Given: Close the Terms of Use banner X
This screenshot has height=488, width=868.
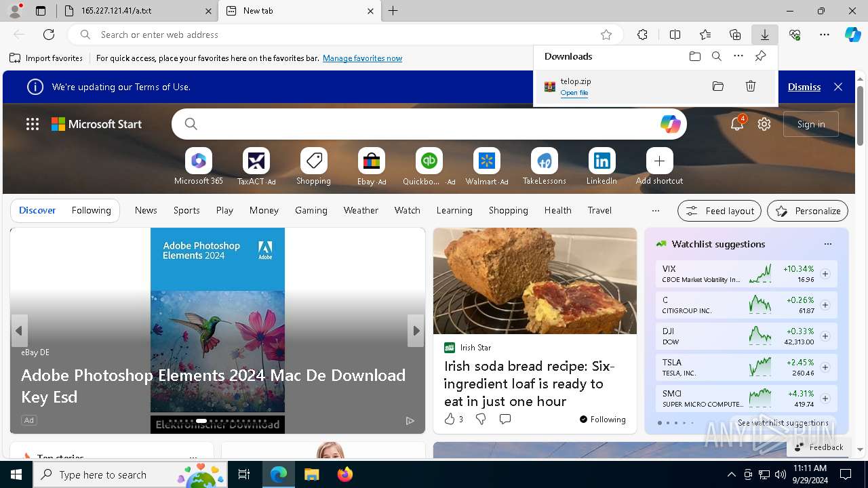Looking at the screenshot, I should tap(838, 87).
